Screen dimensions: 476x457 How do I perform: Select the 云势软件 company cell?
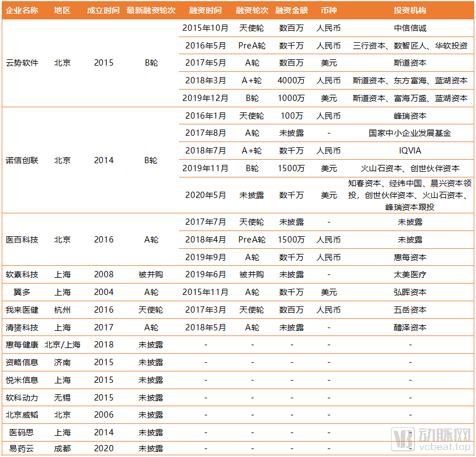22,63
